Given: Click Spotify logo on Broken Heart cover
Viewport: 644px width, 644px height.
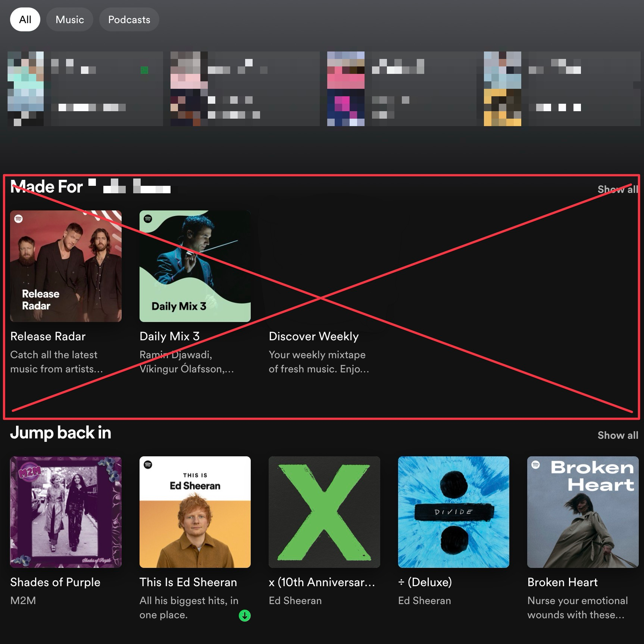Looking at the screenshot, I should [536, 465].
